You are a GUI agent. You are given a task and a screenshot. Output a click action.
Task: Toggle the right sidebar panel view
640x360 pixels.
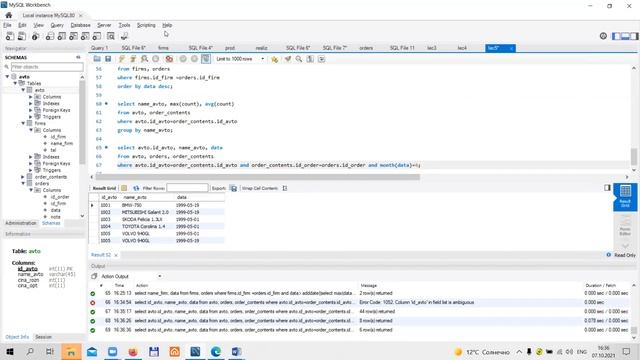click(x=634, y=36)
